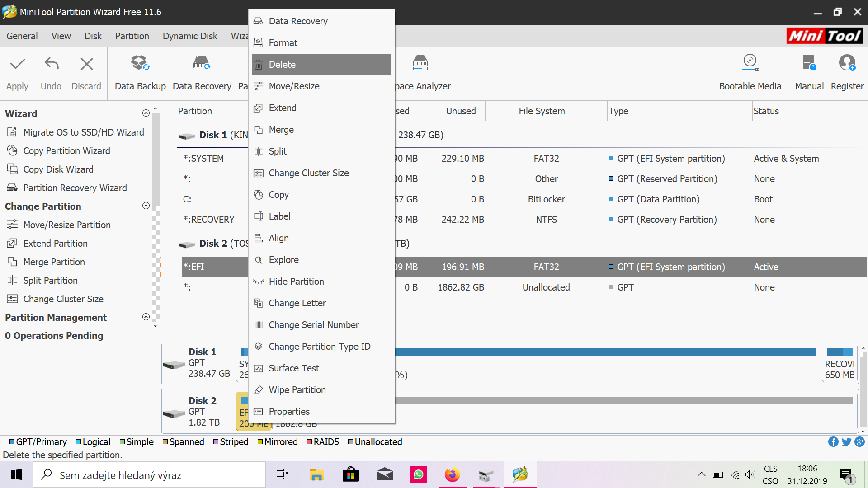
Task: Open the Manual help icon
Action: tap(809, 63)
